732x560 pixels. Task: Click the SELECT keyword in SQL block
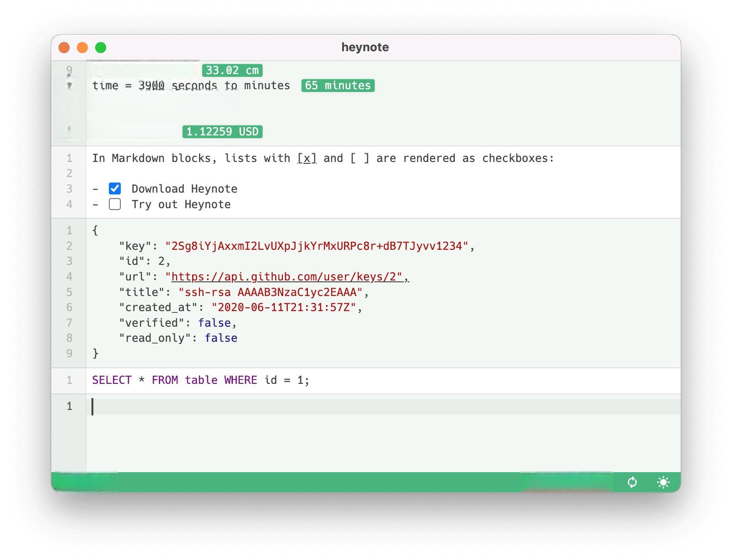[x=112, y=380]
